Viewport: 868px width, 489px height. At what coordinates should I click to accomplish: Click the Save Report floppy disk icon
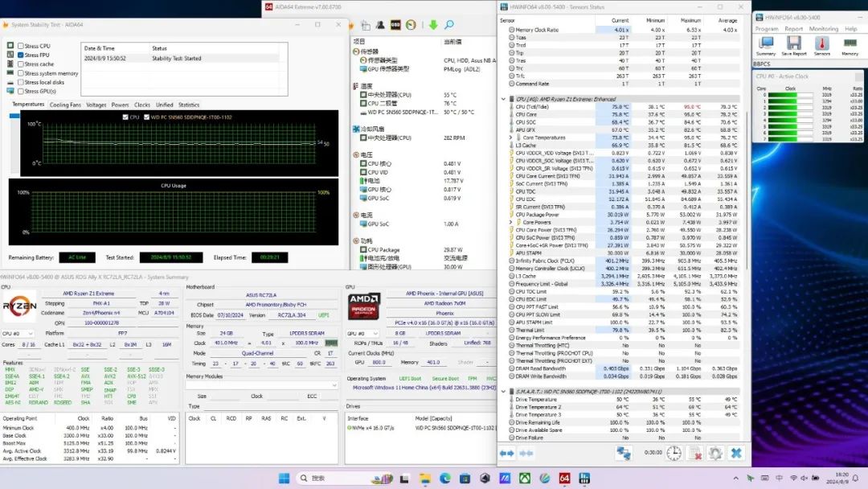coord(794,43)
